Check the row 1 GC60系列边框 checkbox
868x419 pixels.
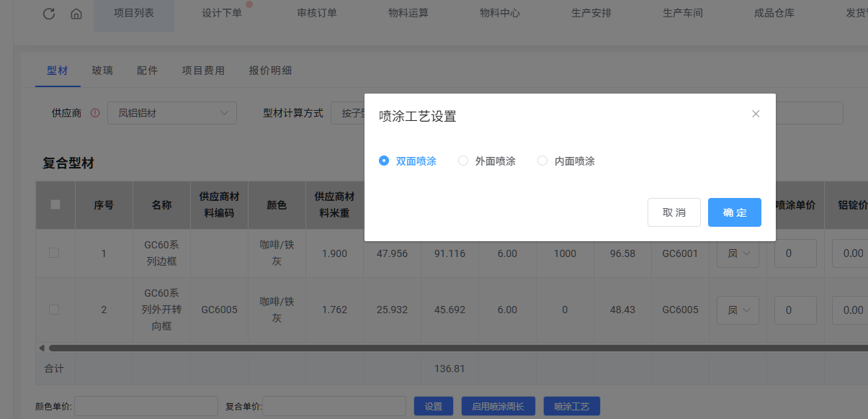point(54,253)
